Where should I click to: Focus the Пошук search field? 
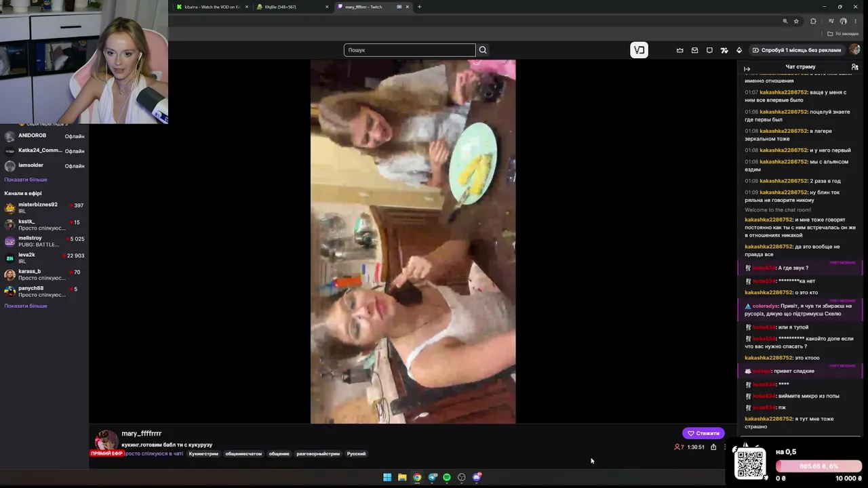[x=410, y=50]
